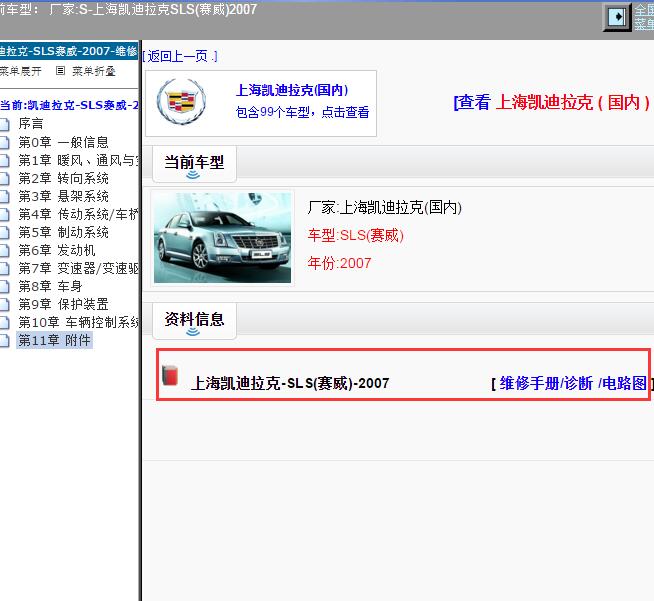Open the 维修手册/诊断/电路图 link

point(573,383)
